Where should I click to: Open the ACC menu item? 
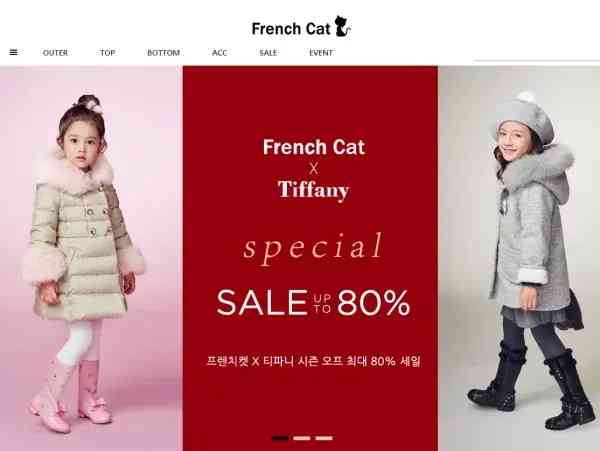220,52
